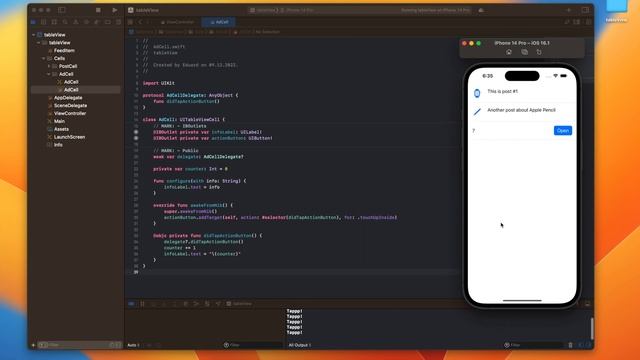The height and width of the screenshot is (360, 640).
Task: Click the cloud status icon
Action: coord(481,10)
